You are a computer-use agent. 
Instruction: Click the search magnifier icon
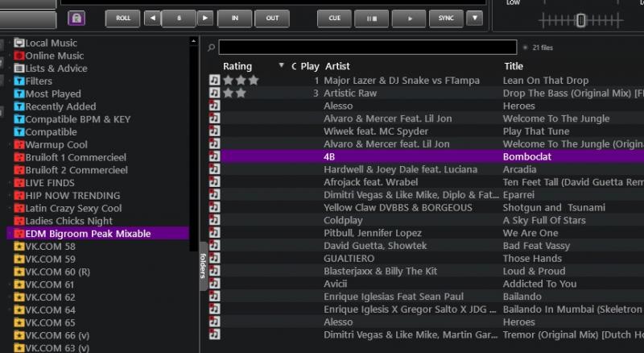pos(211,48)
